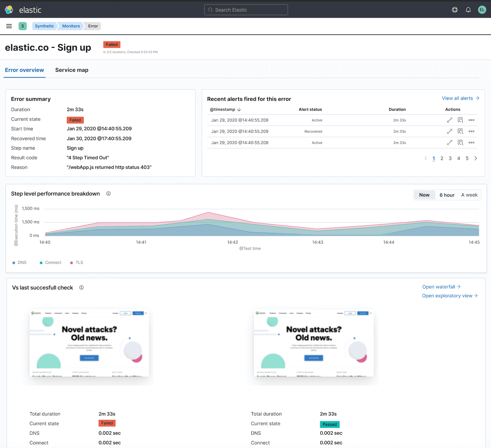Open exploratory view link

click(450, 295)
